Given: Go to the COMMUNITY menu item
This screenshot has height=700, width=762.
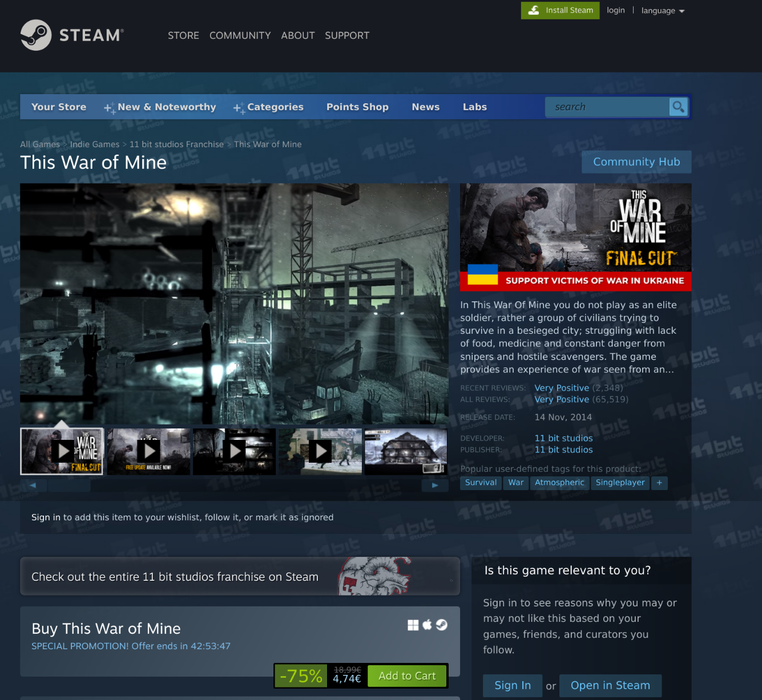Looking at the screenshot, I should 240,35.
